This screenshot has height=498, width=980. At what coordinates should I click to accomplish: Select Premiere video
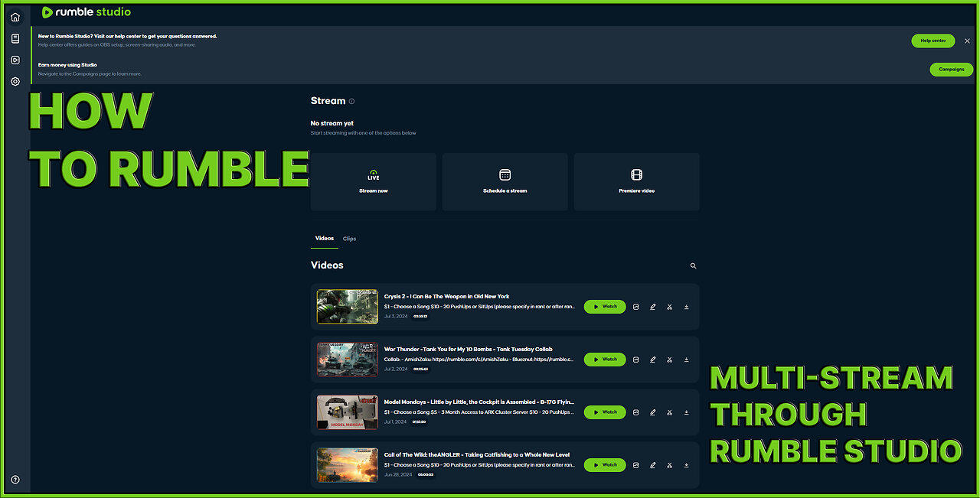coord(636,181)
